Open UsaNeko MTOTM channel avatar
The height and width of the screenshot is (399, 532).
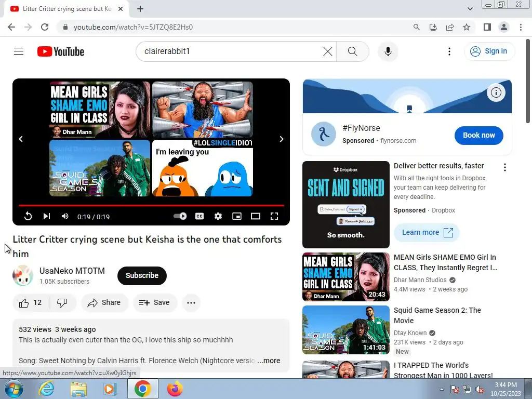23,275
